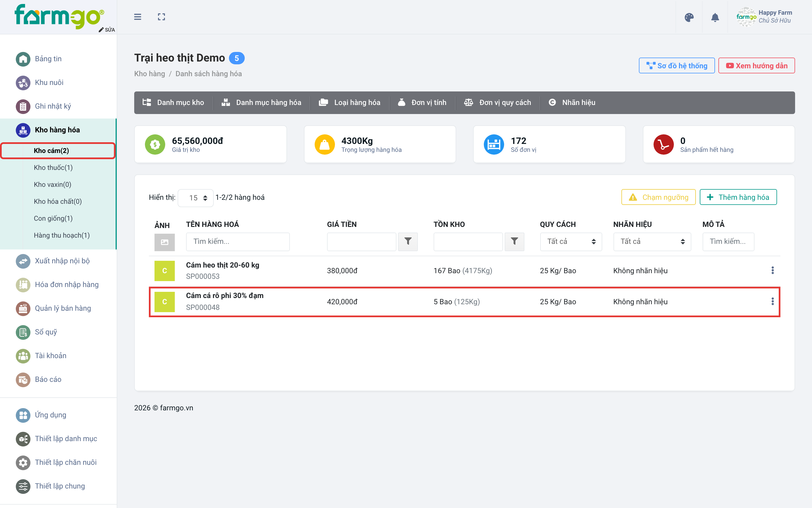Click the Kho hàng breadcrumb link
812x508 pixels.
[150, 74]
